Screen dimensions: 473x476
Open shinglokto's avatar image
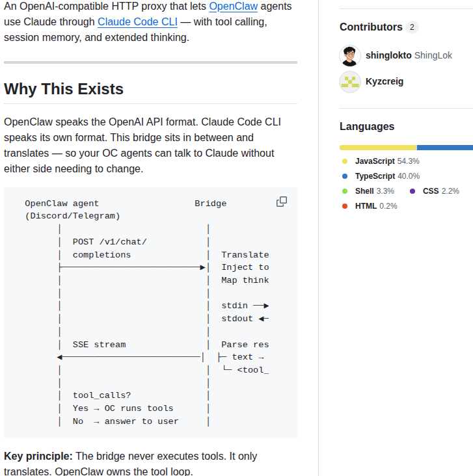350,55
